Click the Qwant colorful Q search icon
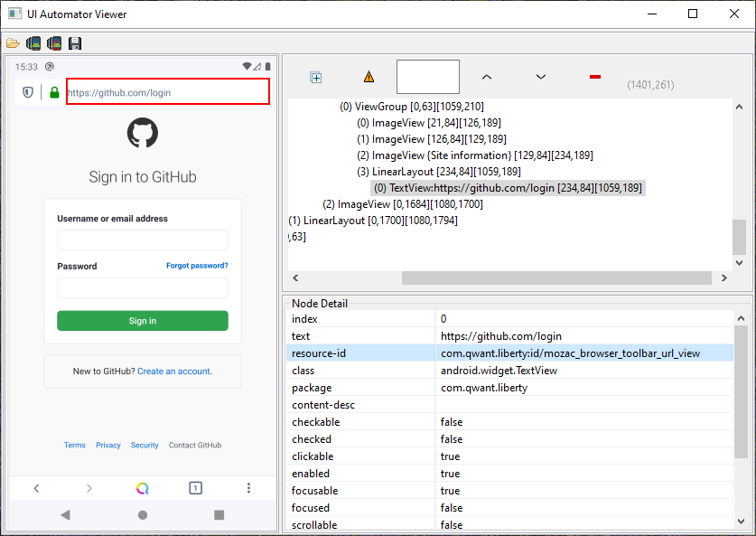This screenshot has height=536, width=756. (x=142, y=488)
